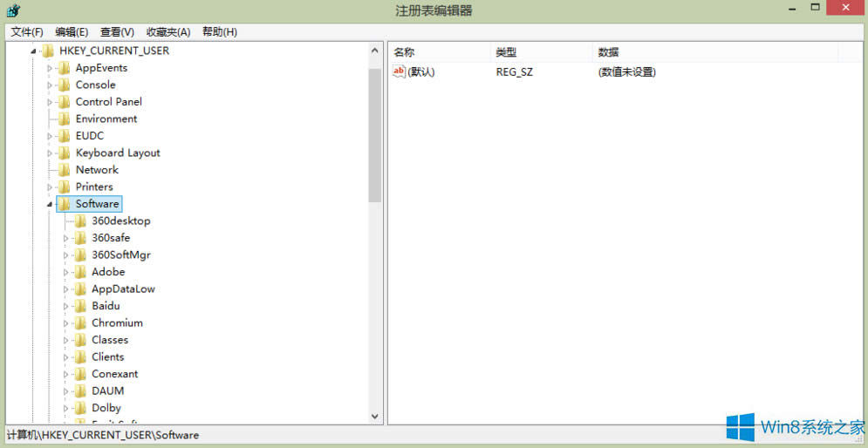
Task: Click the 名称 column header
Action: [x=440, y=52]
